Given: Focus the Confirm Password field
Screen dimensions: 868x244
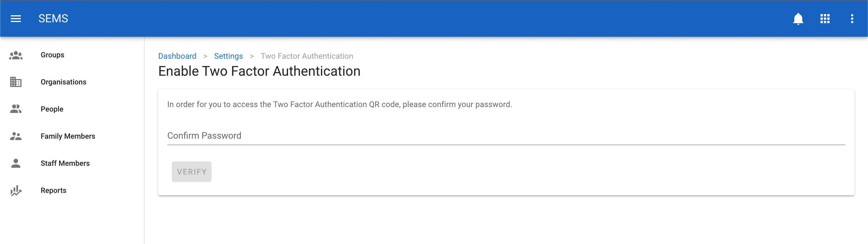Looking at the screenshot, I should [505, 136].
